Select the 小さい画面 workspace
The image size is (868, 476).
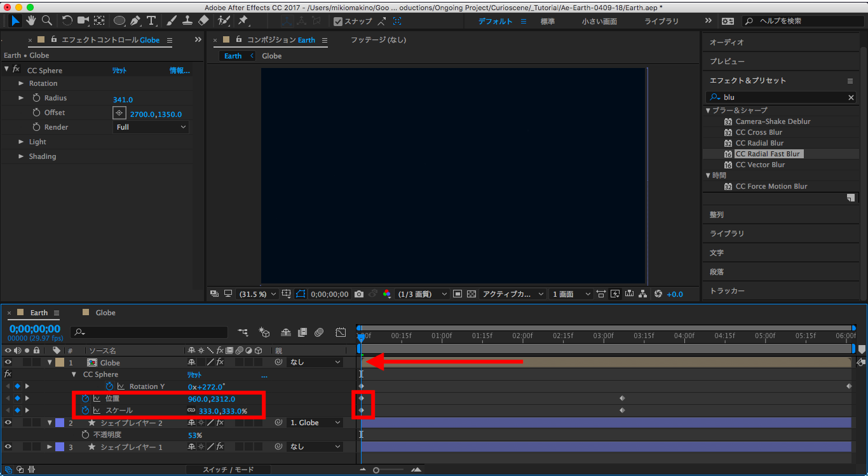599,21
